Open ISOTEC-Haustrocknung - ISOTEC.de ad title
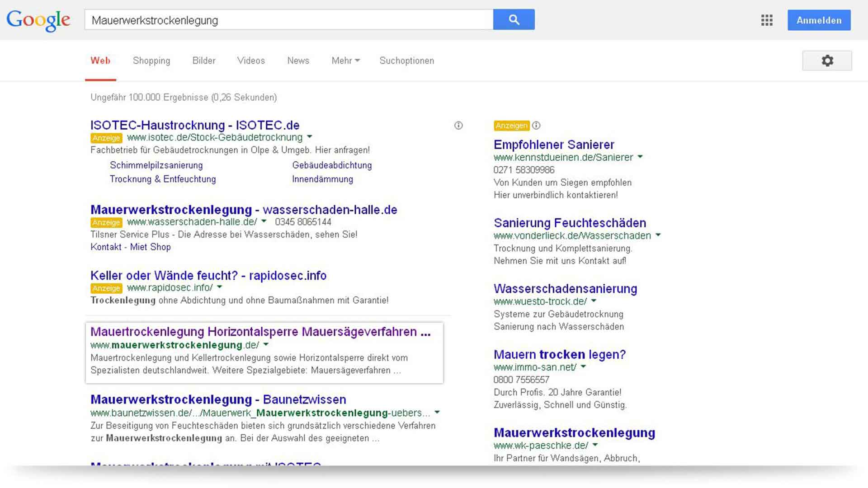The height and width of the screenshot is (488, 868). coord(195,125)
